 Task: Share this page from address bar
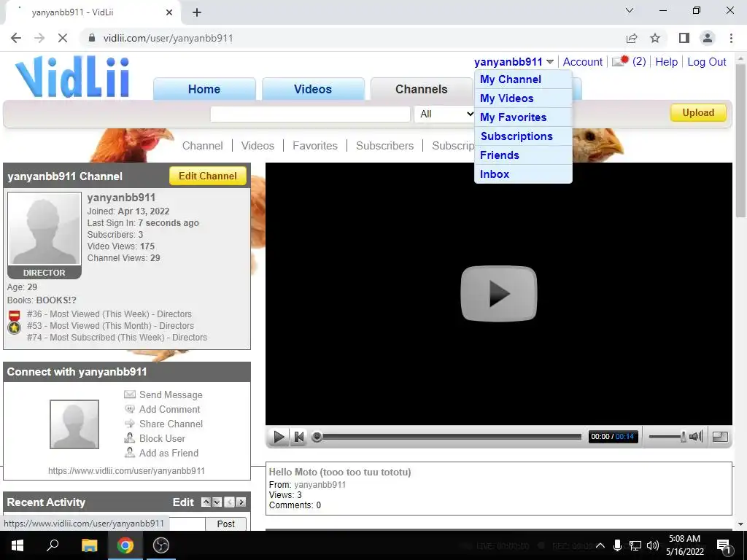[632, 38]
